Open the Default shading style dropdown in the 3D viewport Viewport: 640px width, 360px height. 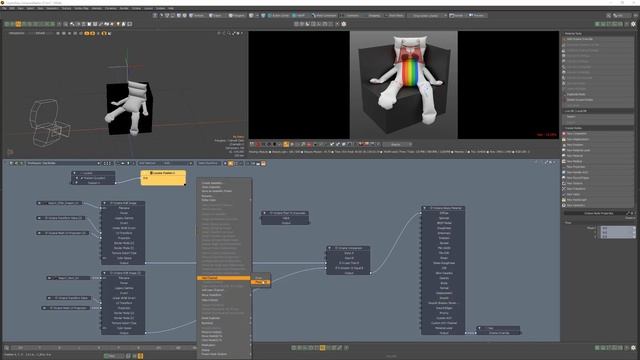(40, 33)
